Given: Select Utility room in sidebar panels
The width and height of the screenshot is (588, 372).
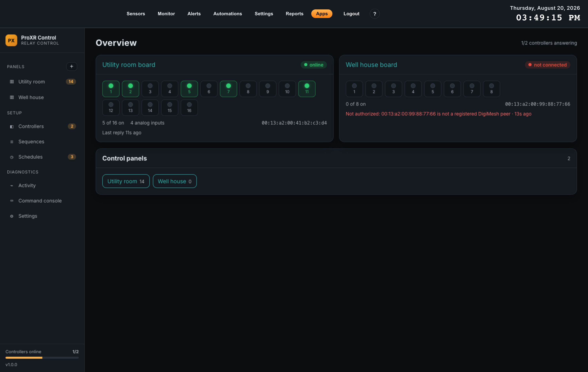Looking at the screenshot, I should tap(42, 82).
